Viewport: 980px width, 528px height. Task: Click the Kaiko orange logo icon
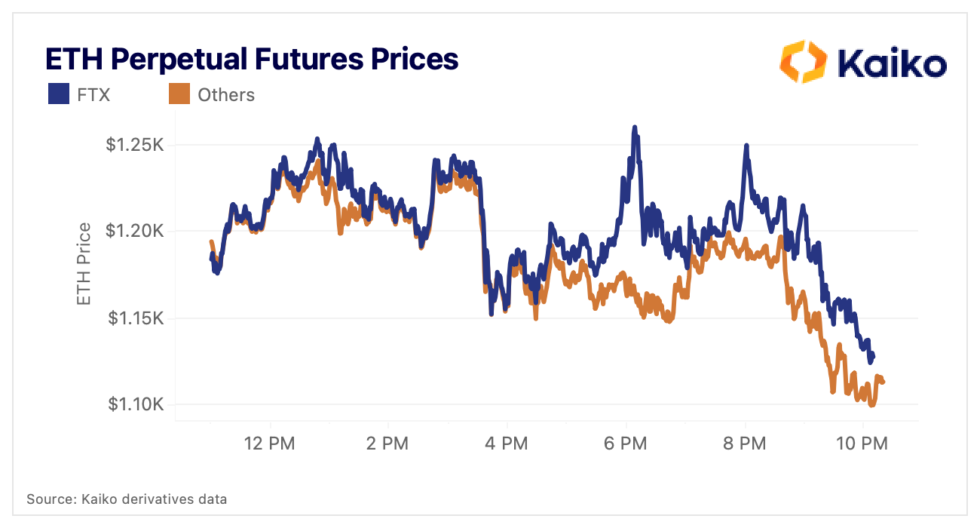click(x=803, y=62)
